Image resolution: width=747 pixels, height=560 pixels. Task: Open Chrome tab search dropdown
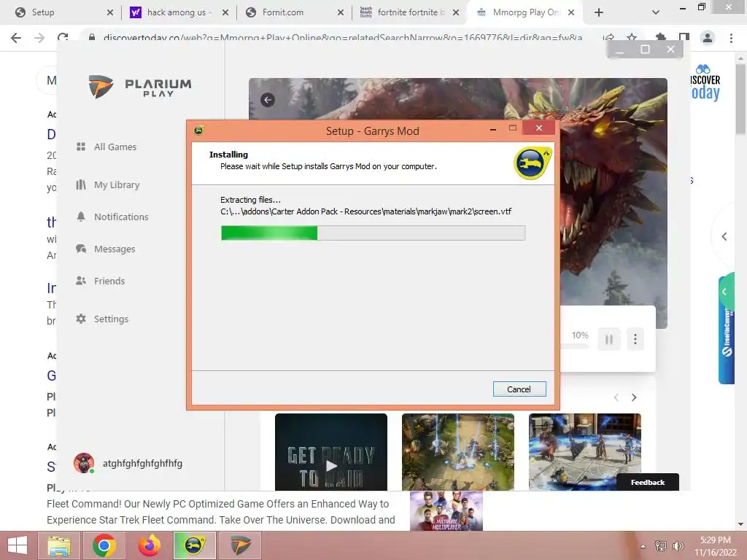coord(656,12)
